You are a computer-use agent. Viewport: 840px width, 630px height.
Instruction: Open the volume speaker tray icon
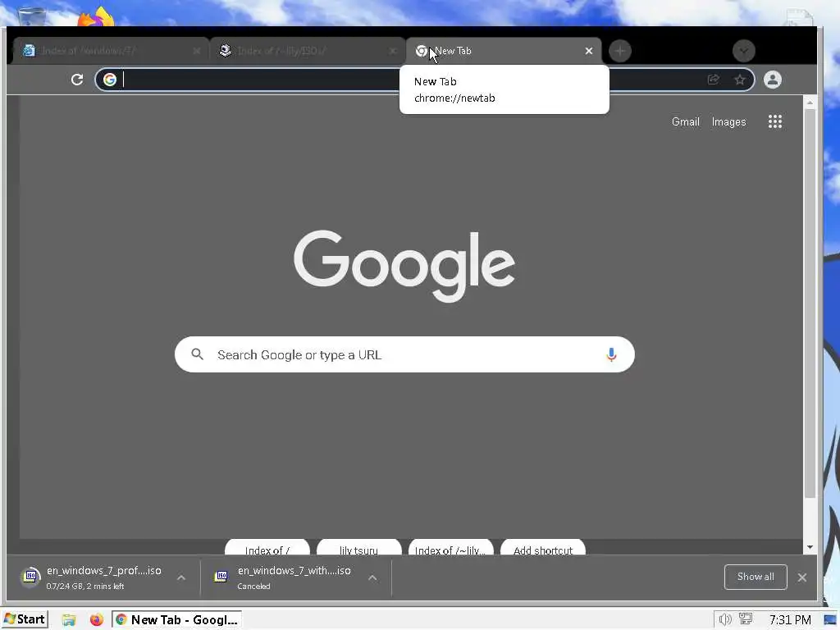point(725,620)
